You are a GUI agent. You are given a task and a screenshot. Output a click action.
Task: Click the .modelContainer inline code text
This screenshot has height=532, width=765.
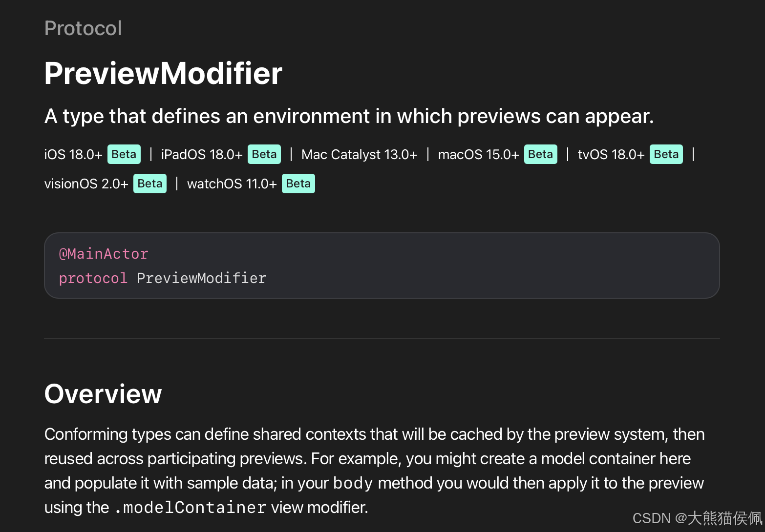(190, 508)
